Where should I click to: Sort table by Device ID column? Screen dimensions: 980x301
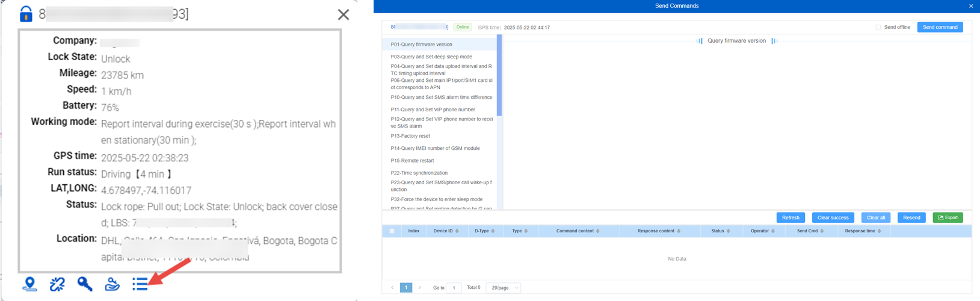[x=446, y=231]
